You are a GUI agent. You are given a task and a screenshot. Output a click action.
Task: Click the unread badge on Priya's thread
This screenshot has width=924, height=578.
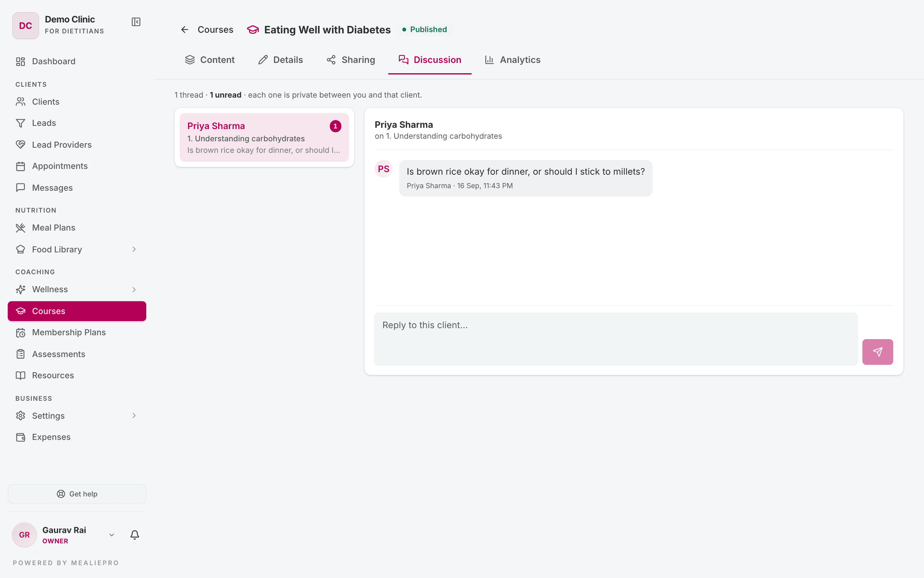[x=335, y=126]
